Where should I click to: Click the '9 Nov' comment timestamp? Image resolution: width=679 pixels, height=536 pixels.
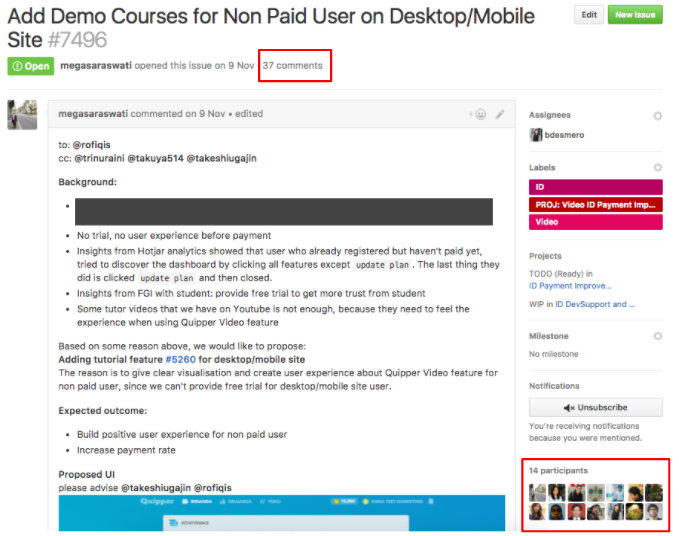212,114
